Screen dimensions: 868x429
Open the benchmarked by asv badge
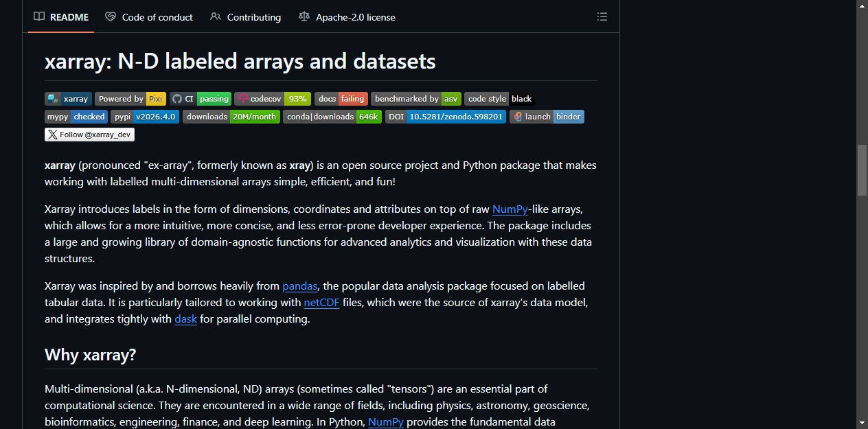[416, 99]
